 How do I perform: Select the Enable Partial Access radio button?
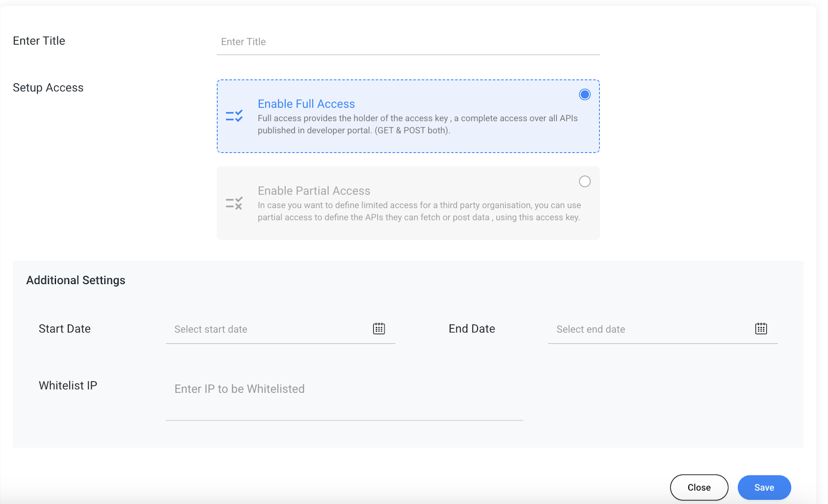[x=584, y=182]
